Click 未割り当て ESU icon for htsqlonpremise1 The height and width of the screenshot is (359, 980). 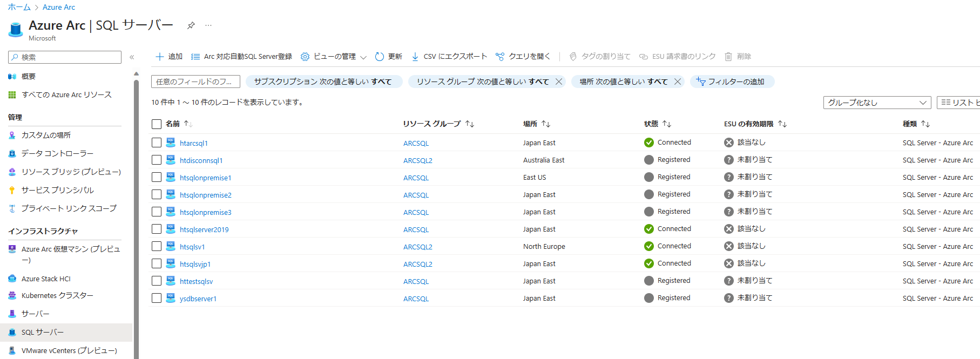click(x=729, y=177)
